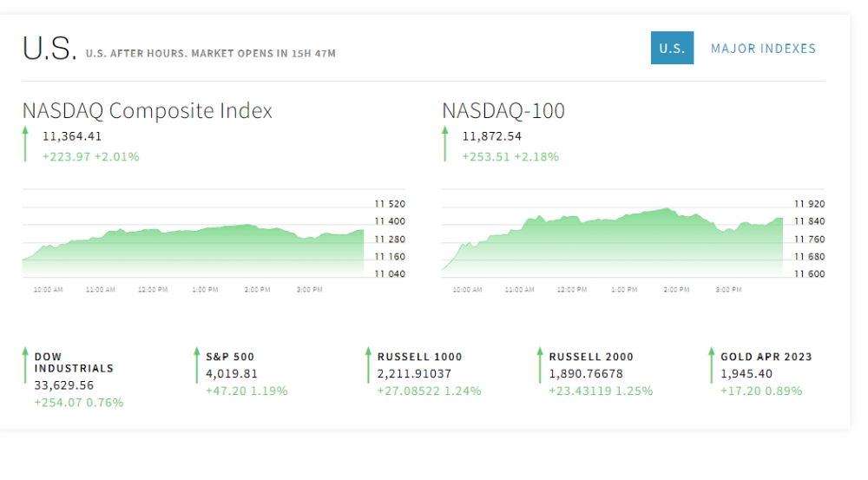Select the change +253.51 +2.18%
This screenshot has width=868, height=480.
click(510, 157)
